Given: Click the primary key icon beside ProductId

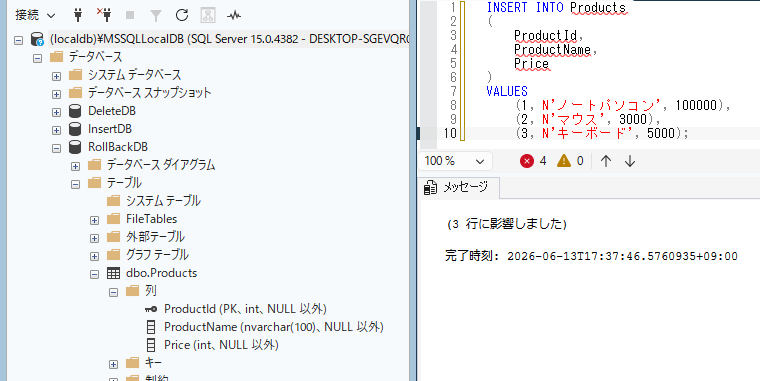Looking at the screenshot, I should pos(151,309).
